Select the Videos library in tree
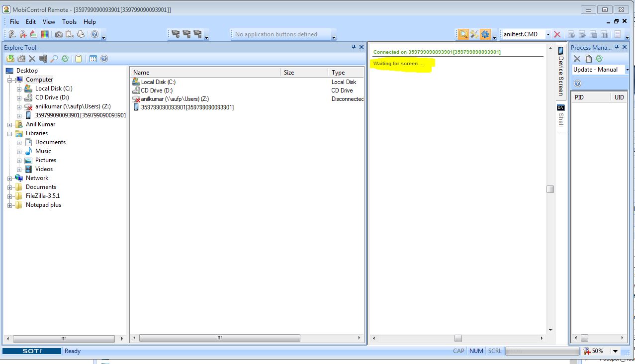This screenshot has height=364, width=635. [x=44, y=169]
